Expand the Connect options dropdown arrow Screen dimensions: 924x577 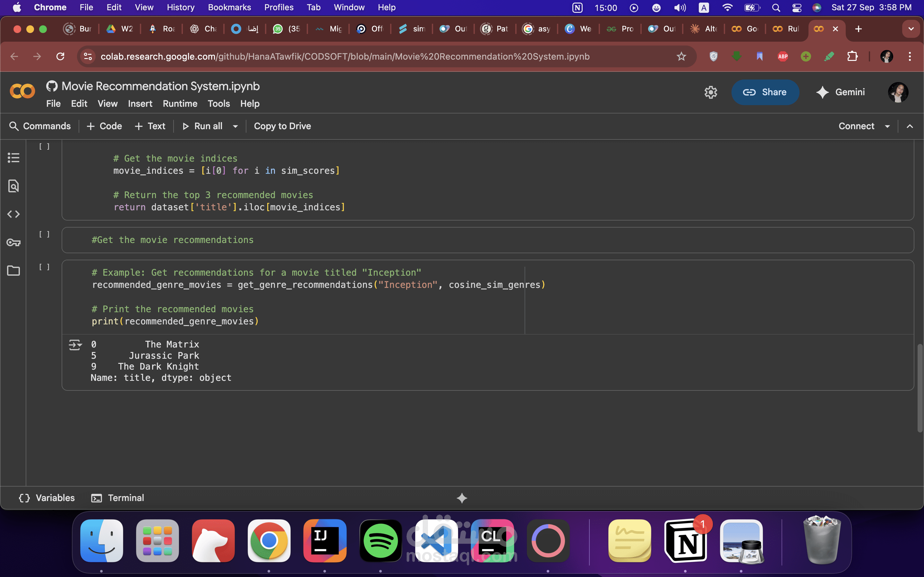point(887,126)
